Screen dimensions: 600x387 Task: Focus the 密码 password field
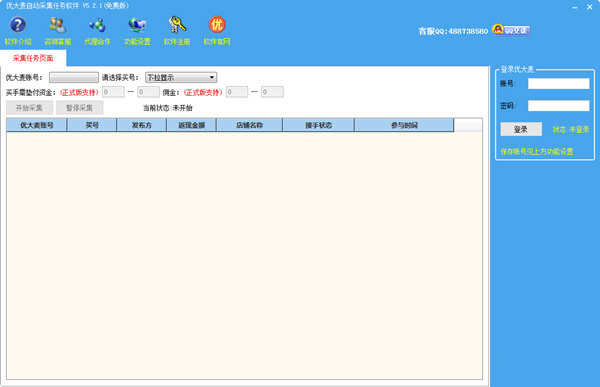558,106
